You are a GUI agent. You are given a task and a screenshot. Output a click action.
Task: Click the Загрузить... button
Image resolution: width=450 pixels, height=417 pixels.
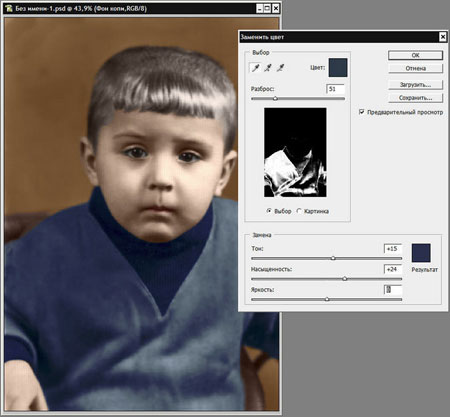click(416, 85)
